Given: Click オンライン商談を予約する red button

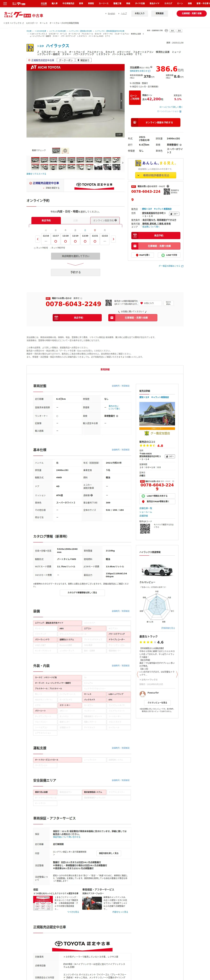Looking at the screenshot, I should coord(156,122).
